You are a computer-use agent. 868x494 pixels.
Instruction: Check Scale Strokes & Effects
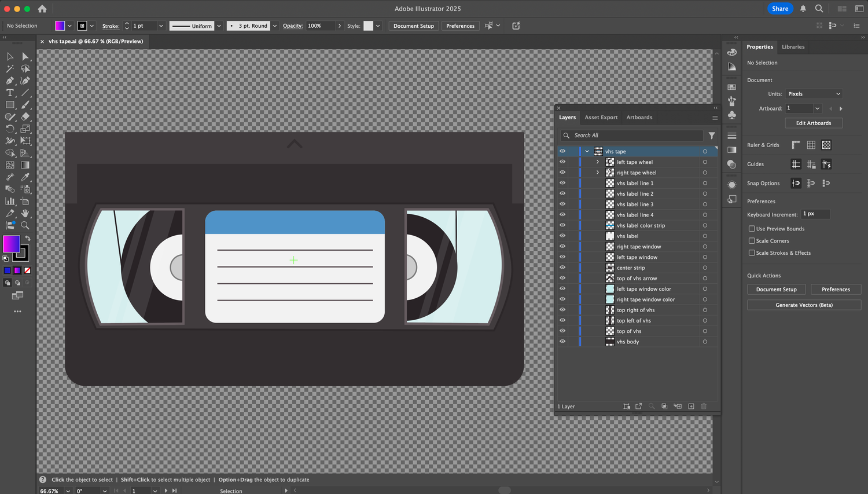pos(752,253)
